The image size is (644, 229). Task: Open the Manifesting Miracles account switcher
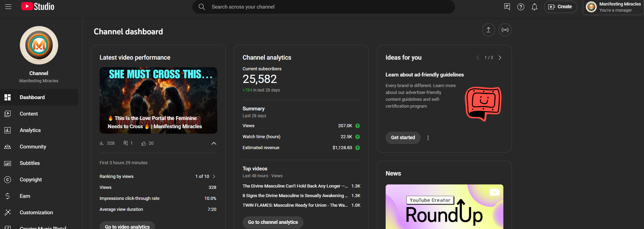click(x=613, y=7)
